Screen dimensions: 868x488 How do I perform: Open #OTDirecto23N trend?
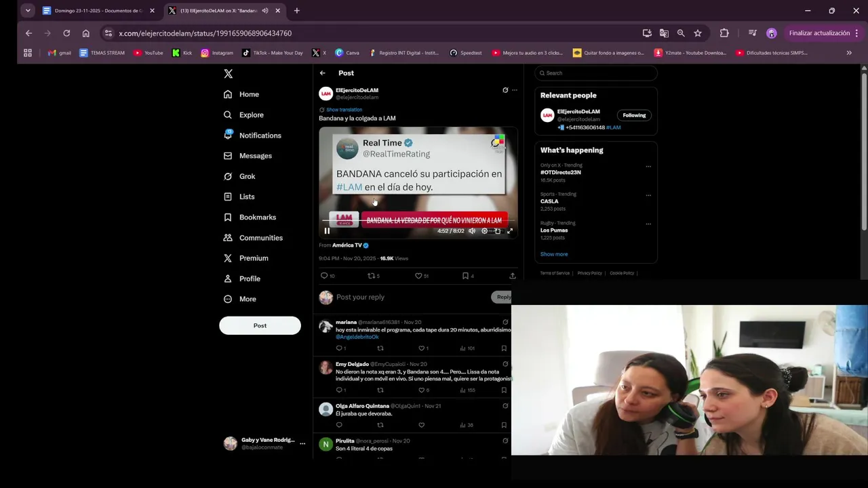click(561, 172)
